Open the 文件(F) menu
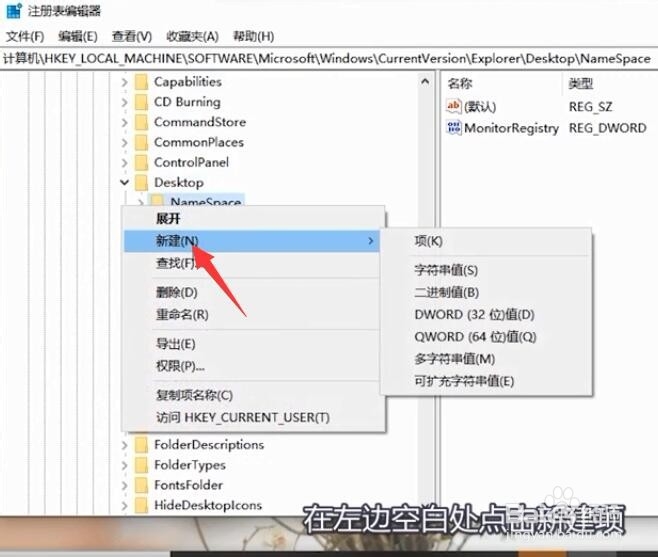The width and height of the screenshot is (658, 557). [25, 37]
